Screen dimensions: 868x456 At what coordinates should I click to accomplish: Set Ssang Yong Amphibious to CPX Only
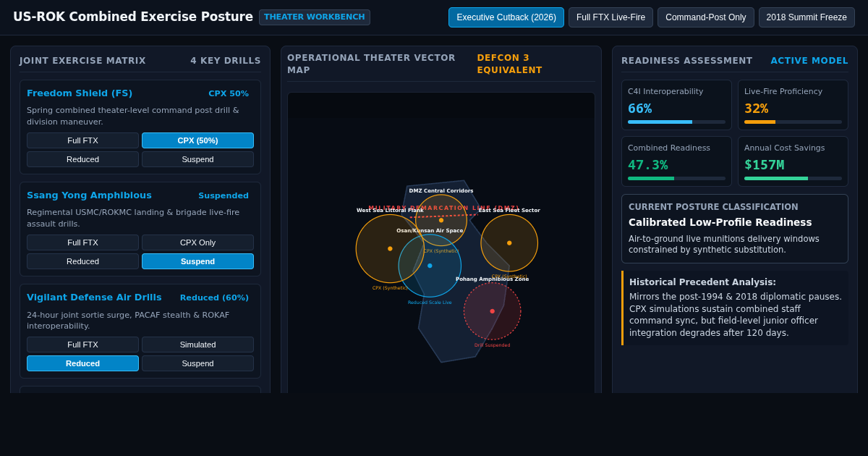click(x=197, y=242)
